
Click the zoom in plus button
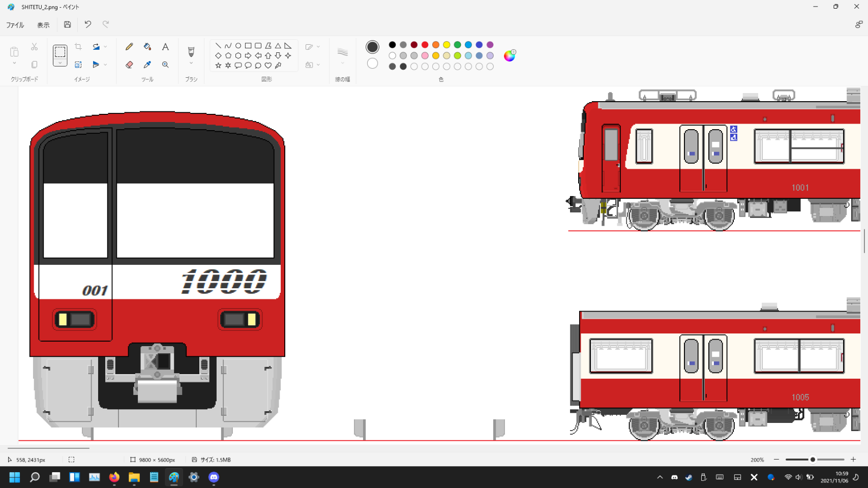pos(853,460)
